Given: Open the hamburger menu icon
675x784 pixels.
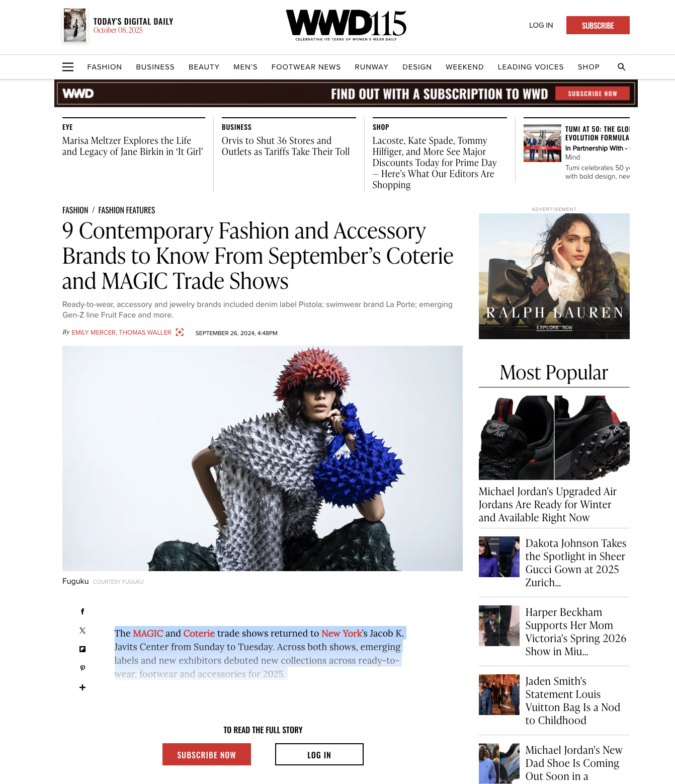Looking at the screenshot, I should 68,67.
